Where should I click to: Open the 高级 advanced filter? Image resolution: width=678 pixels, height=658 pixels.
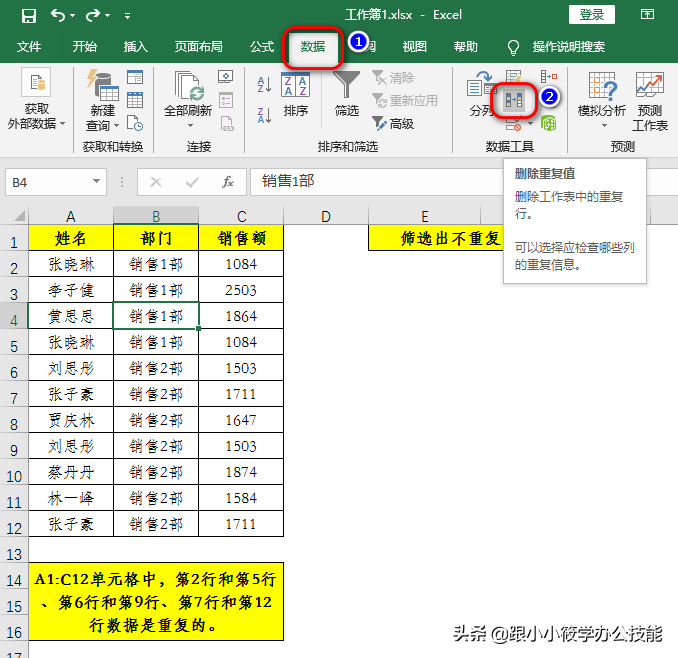pos(393,124)
